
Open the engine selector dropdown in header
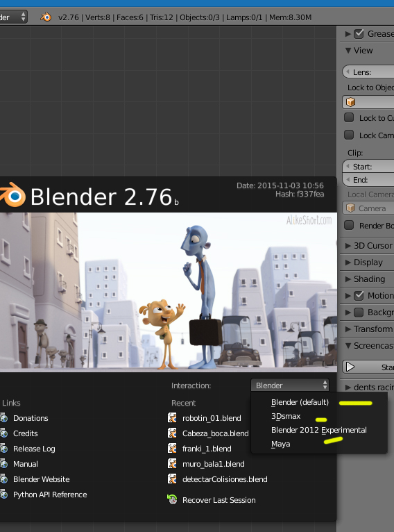[x=13, y=17]
